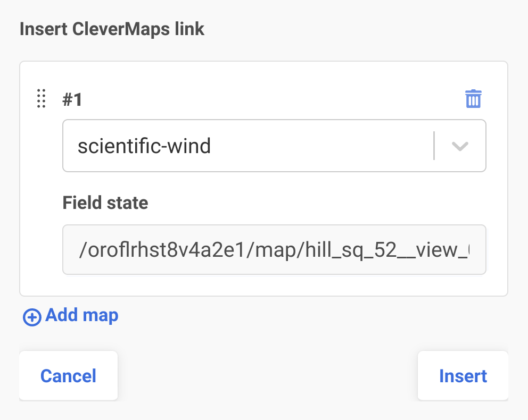
Task: Click the Field state label
Action: coord(105,203)
